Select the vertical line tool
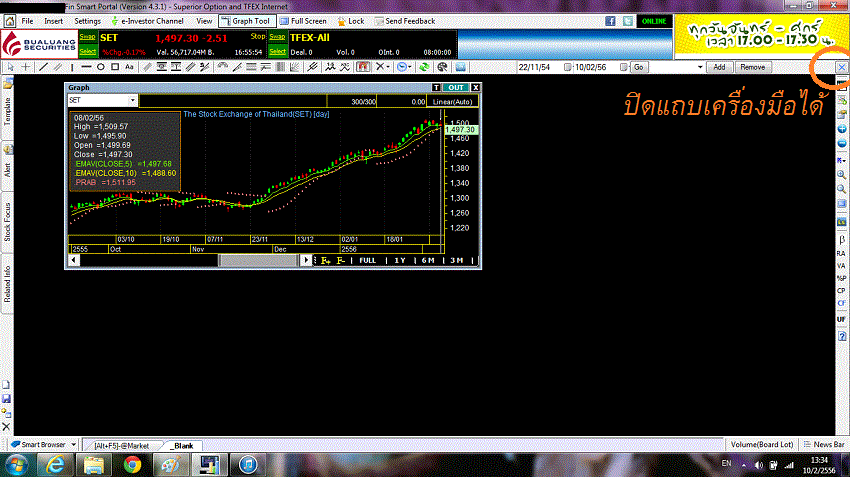This screenshot has height=477, width=850. [72, 67]
